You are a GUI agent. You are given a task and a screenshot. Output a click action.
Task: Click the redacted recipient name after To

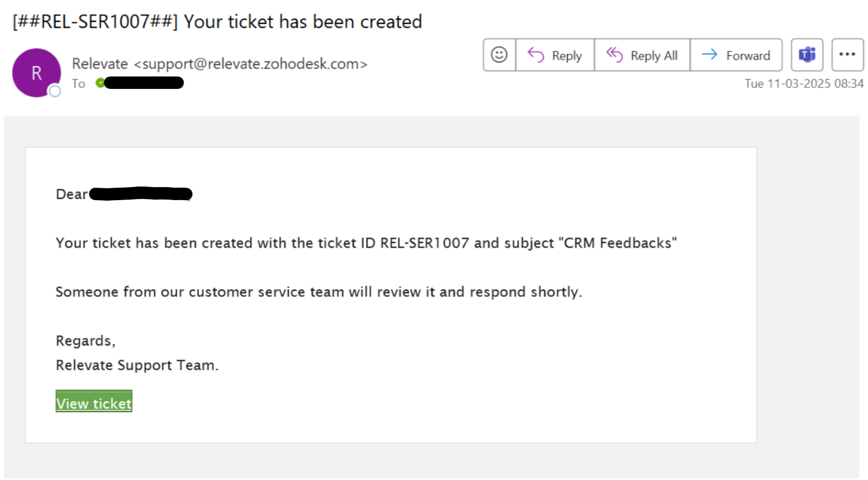[x=144, y=83]
